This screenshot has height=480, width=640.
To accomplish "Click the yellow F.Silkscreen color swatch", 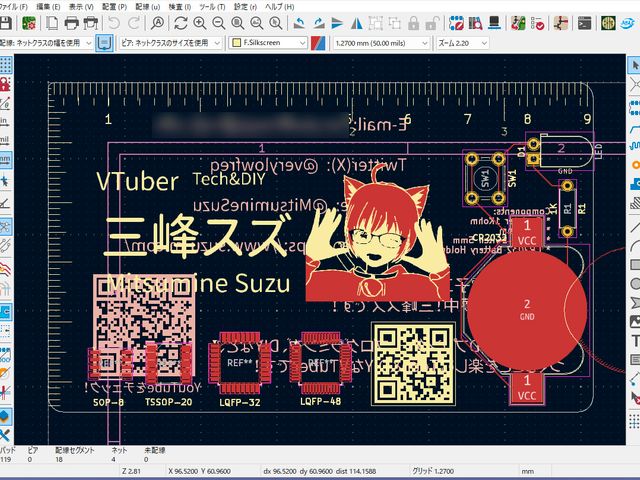I will click(234, 43).
